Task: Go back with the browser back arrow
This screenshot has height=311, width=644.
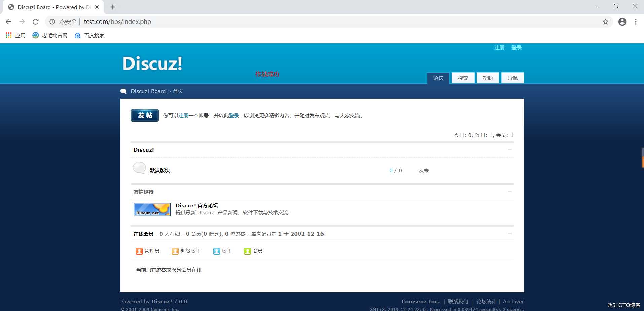Action: pos(8,21)
